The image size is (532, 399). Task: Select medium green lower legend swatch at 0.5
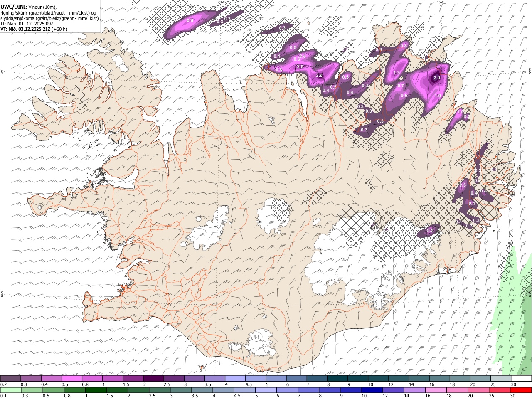tap(53, 390)
